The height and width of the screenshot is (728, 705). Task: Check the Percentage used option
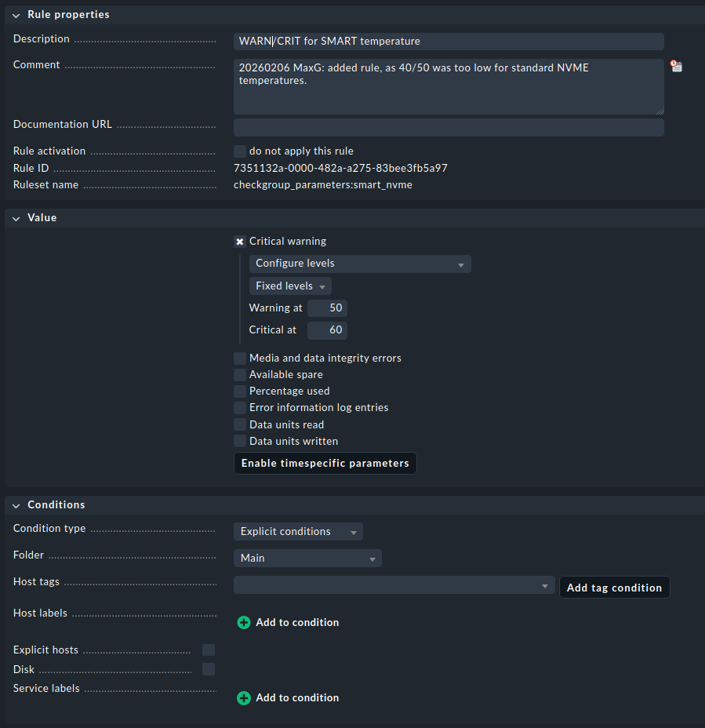pyautogui.click(x=240, y=391)
